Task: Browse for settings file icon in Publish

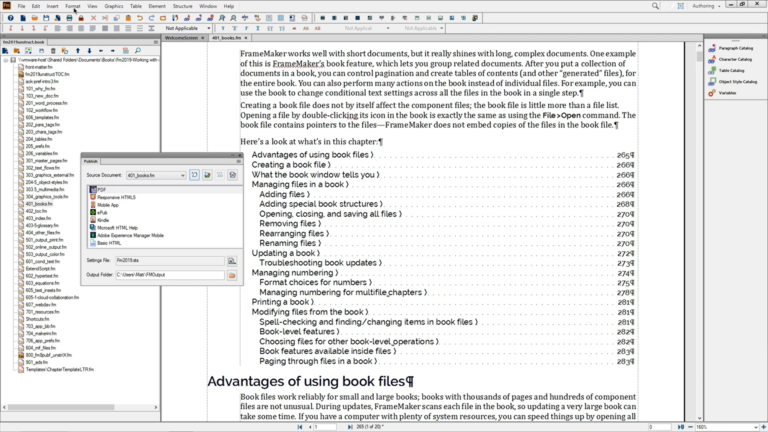Action: click(232, 261)
